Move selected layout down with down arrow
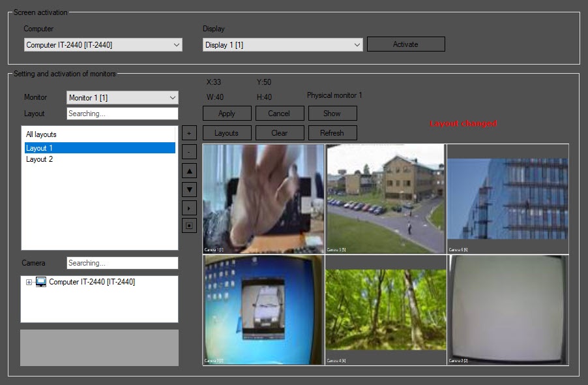Screen dimensions: 588x385 point(189,189)
